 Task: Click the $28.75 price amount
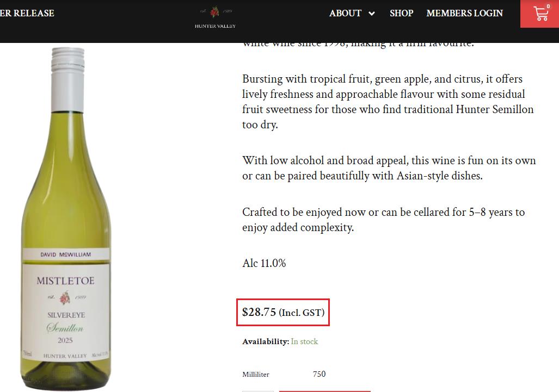pos(259,312)
